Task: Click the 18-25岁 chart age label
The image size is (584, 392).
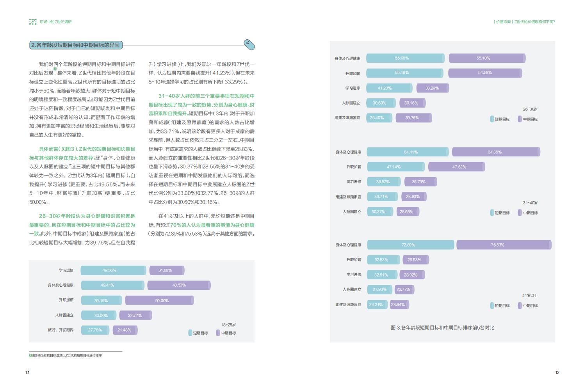Action: 229,325
